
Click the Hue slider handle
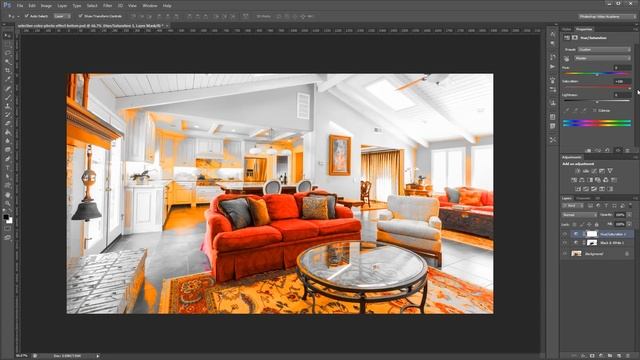pos(597,75)
